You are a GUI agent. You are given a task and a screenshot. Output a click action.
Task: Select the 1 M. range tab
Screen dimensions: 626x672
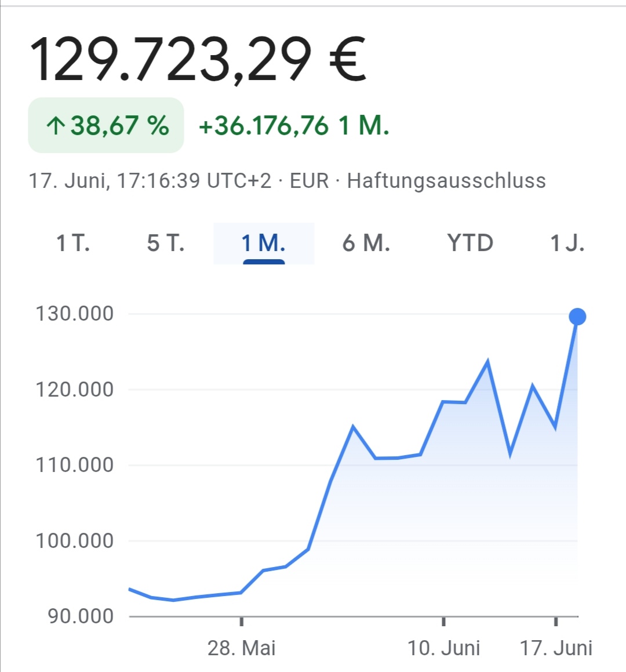tap(264, 244)
